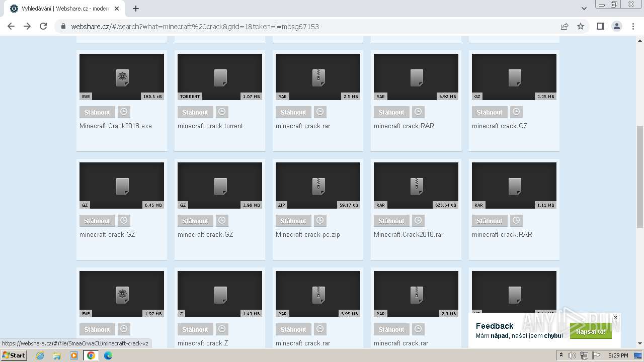Open the Minecraft crack pc.zip file name link
The height and width of the screenshot is (362, 644).
coord(308,234)
